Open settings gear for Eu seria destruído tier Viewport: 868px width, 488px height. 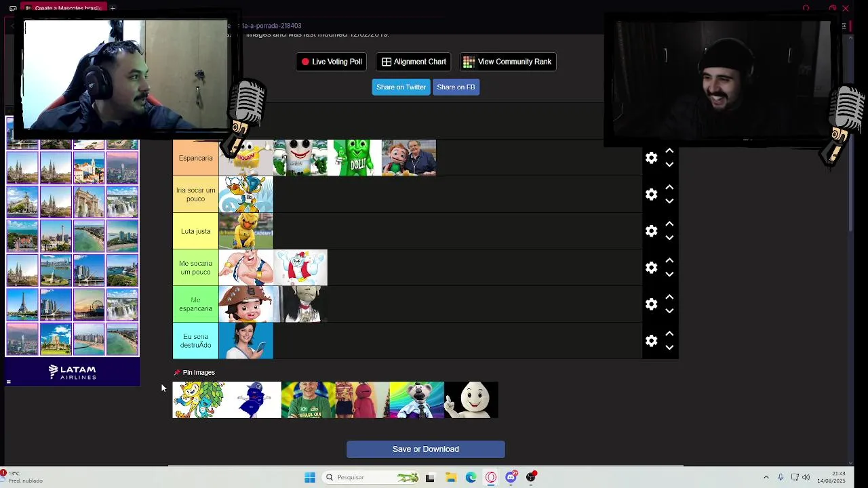point(651,341)
